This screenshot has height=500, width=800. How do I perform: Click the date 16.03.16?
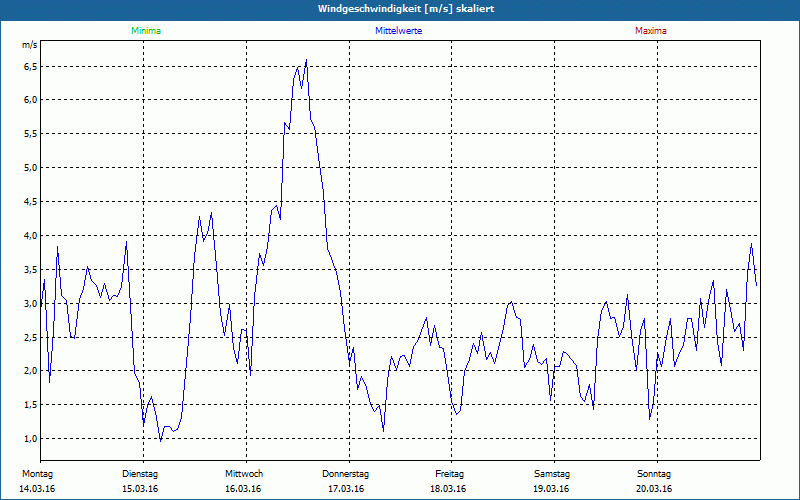(243, 489)
